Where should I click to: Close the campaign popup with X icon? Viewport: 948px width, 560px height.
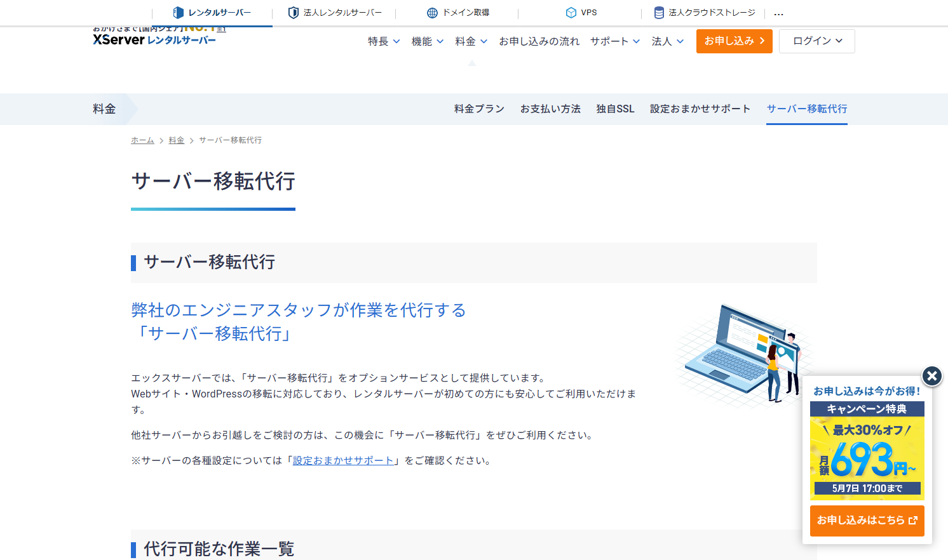(x=932, y=377)
